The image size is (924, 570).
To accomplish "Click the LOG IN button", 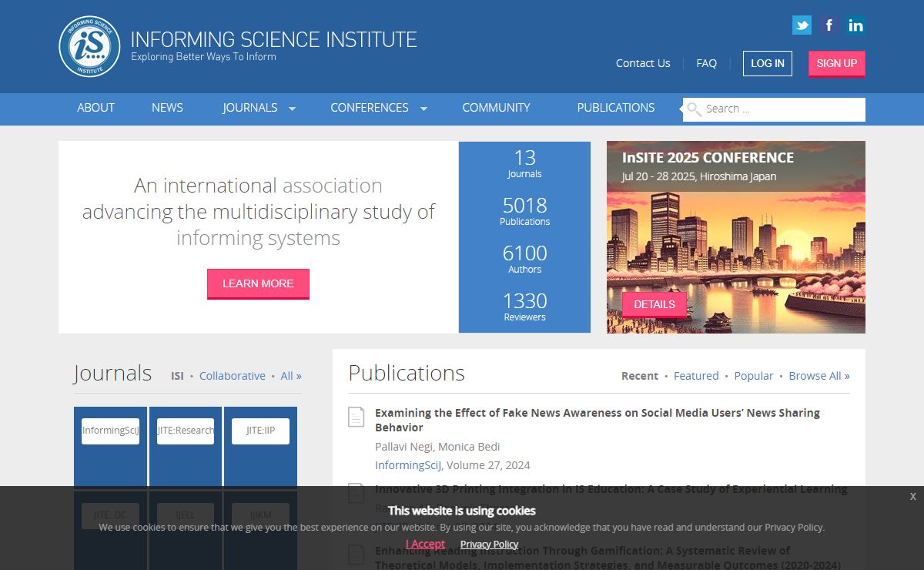I will 768,63.
